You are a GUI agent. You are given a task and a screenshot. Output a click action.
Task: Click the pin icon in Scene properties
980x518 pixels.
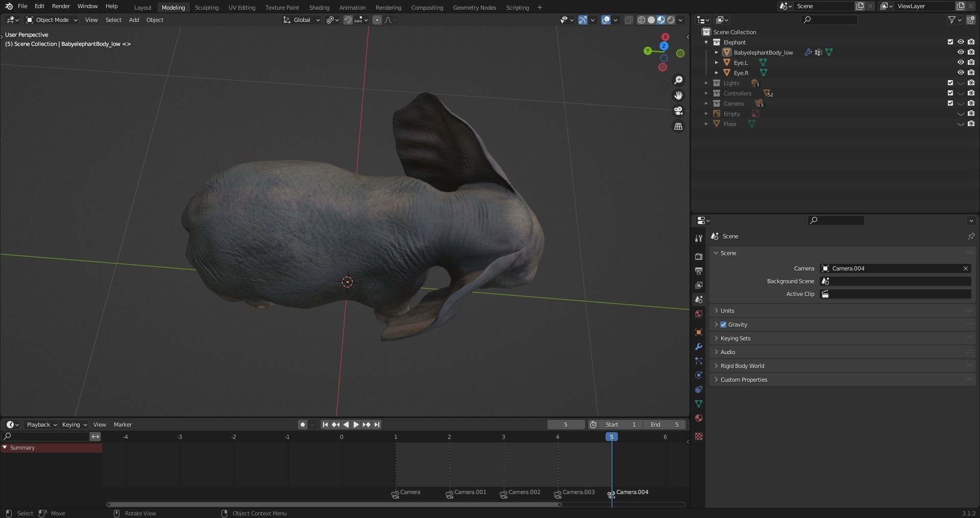(971, 236)
